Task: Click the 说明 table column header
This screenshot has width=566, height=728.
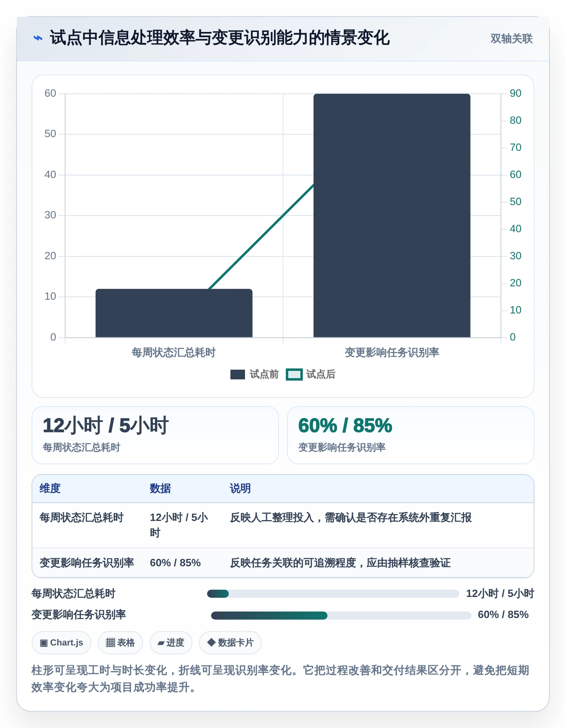Action: [x=240, y=489]
